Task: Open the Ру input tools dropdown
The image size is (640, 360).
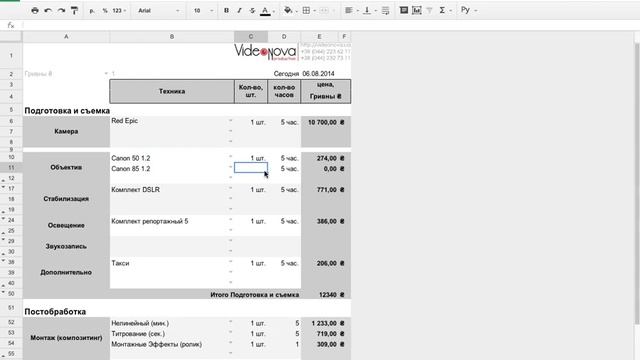Action: click(468, 11)
